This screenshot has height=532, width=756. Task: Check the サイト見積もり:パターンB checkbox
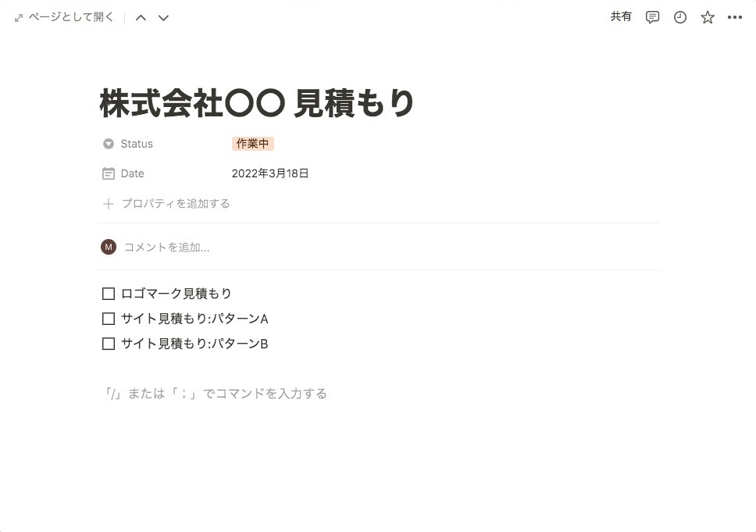[109, 344]
